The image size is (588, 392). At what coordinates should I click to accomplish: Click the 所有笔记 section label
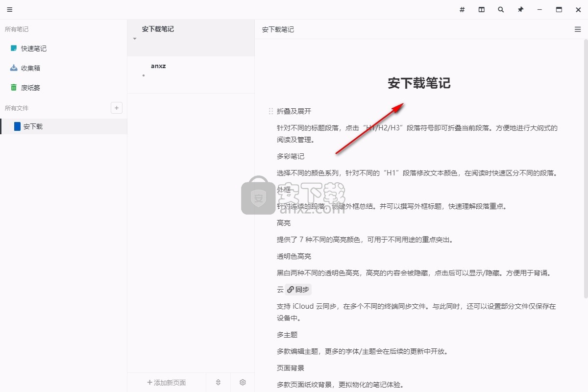point(17,29)
